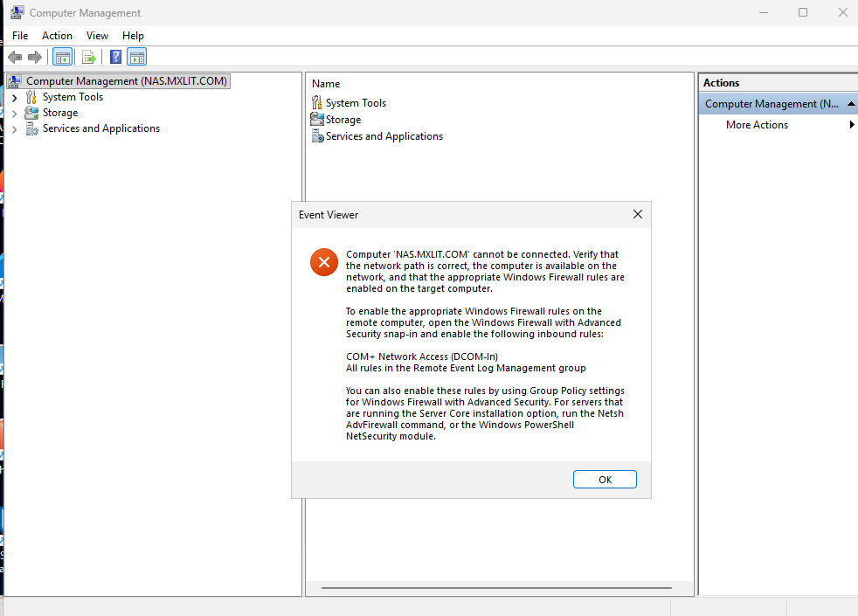Click Services and Applications icon in Name list

coord(317,136)
